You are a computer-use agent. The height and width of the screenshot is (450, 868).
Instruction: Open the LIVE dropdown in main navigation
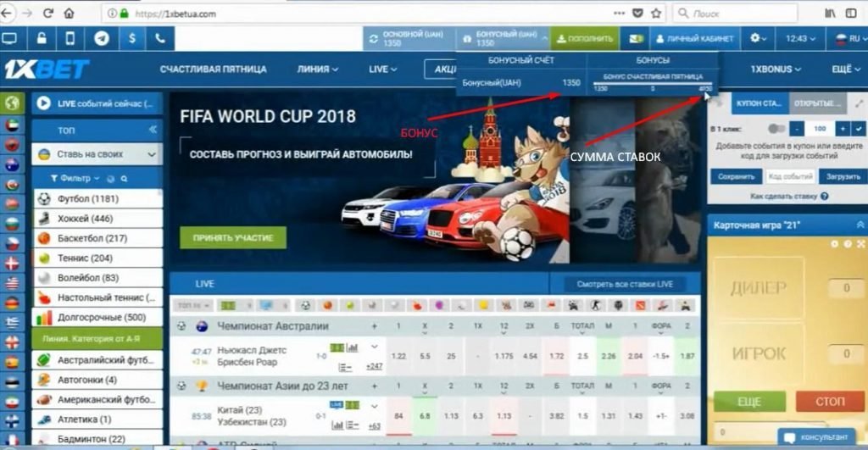pos(382,69)
